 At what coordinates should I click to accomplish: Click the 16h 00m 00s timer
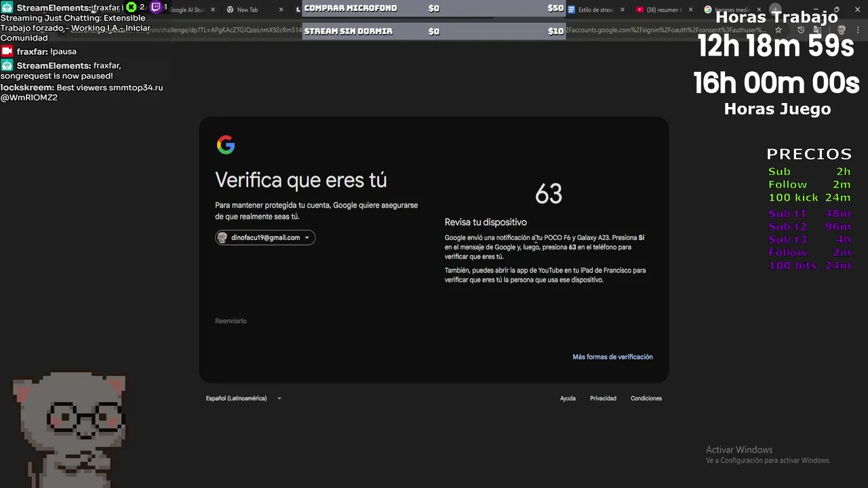[776, 83]
